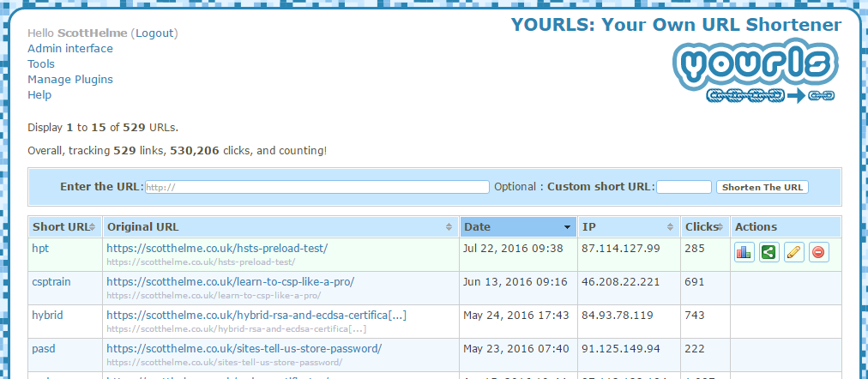
Task: Select the 530,206 total clicks figure
Action: click(x=195, y=151)
